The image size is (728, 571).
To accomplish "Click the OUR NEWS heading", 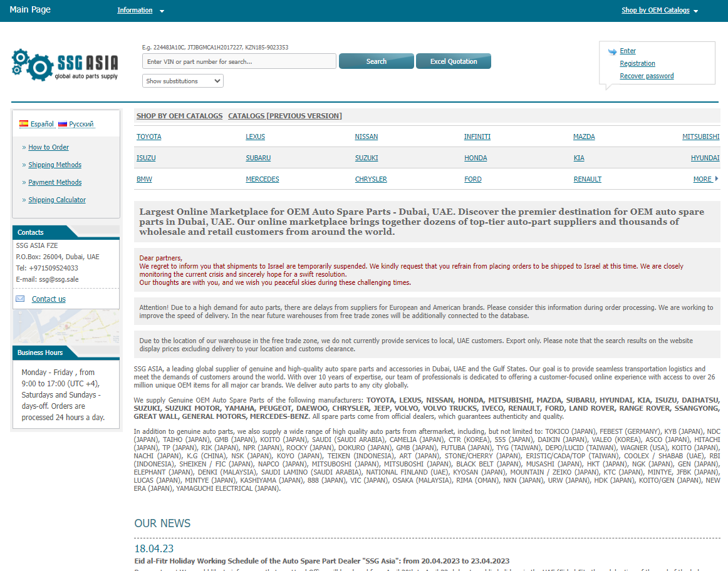I will tap(162, 523).
